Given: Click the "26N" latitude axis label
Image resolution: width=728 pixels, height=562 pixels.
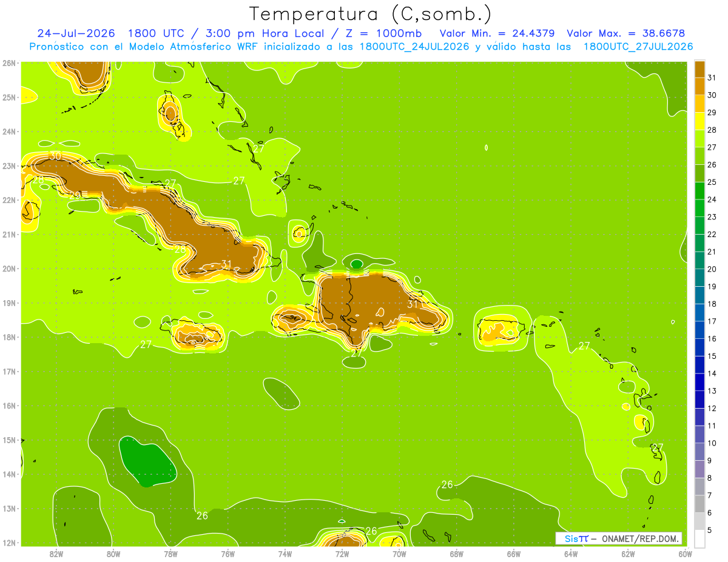Looking at the screenshot, I should [9, 63].
